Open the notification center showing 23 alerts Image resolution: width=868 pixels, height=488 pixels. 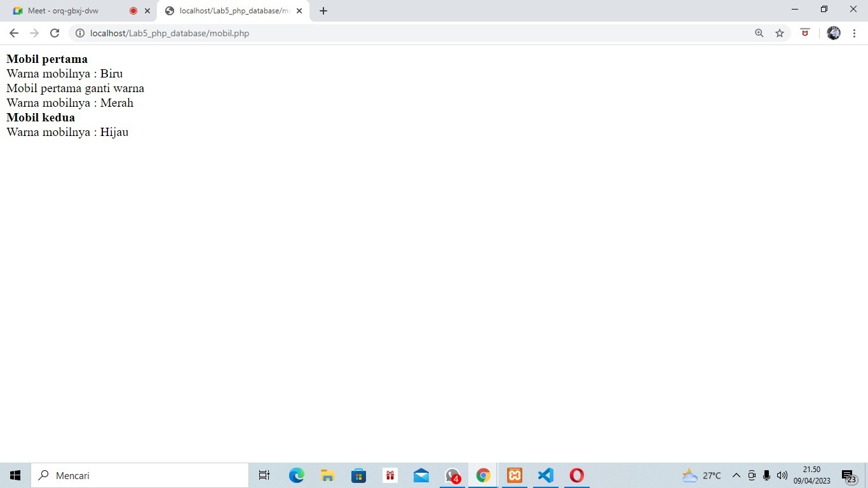[x=848, y=475]
